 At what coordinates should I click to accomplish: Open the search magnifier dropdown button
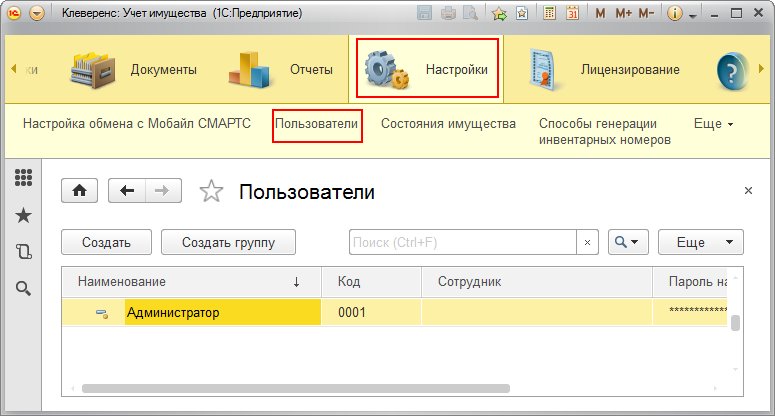[628, 242]
